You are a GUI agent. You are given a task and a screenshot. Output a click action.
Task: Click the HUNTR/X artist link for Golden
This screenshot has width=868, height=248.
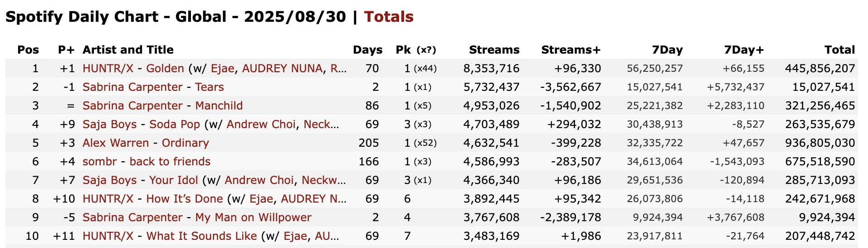(x=108, y=69)
